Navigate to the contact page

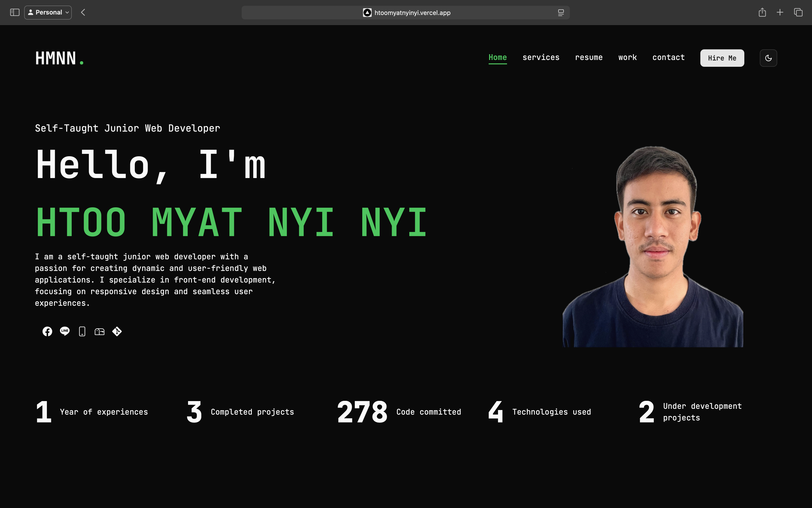[668, 58]
